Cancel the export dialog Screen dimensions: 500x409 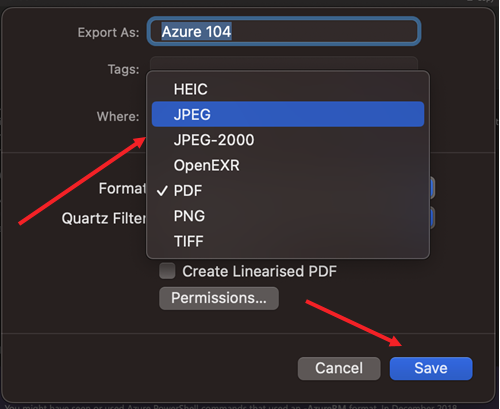click(339, 368)
